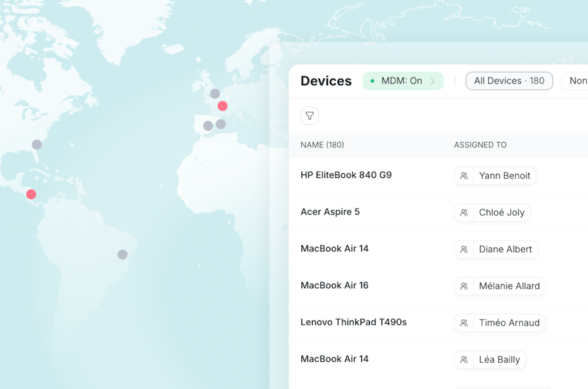Open the MDM: On status toggle
Viewport: 588px width, 389px height.
(x=401, y=81)
